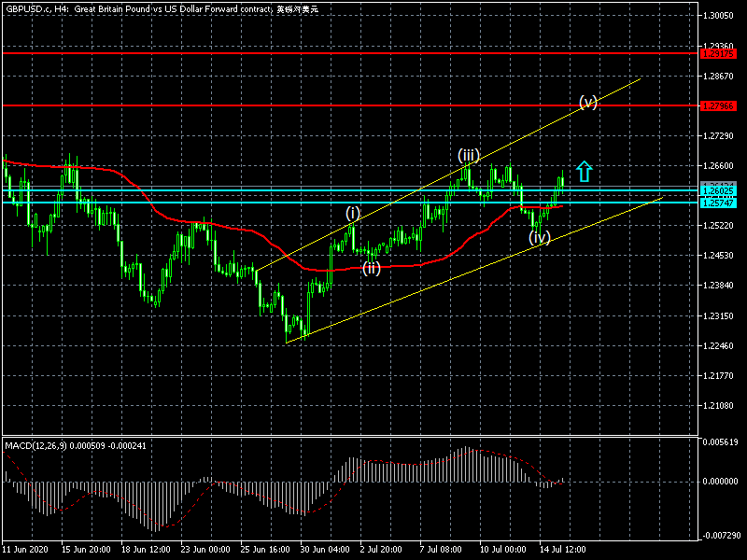
Task: Click the 1.23150 price scale value
Action: pyautogui.click(x=718, y=315)
